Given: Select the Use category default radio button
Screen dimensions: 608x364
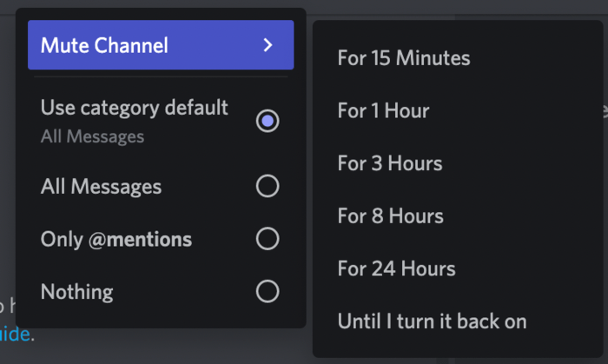Looking at the screenshot, I should coord(268,121).
